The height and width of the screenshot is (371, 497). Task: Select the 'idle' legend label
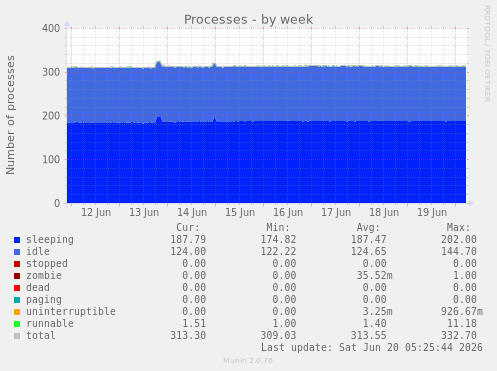pyautogui.click(x=38, y=251)
